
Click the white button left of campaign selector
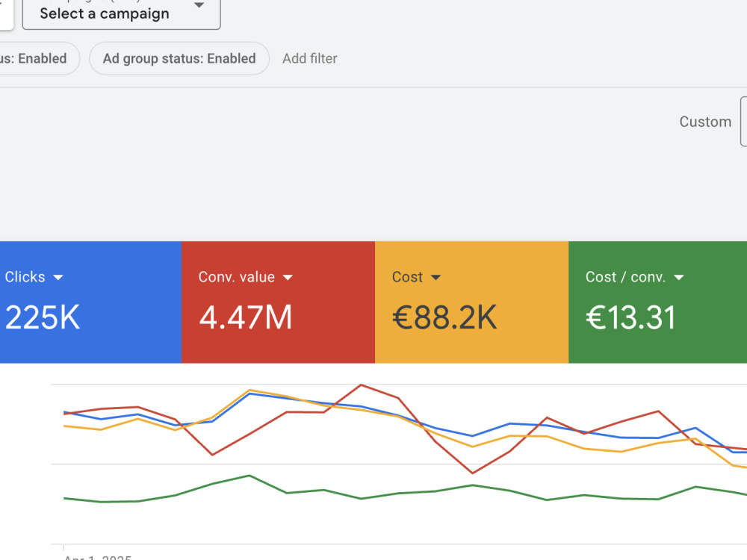pos(6,13)
